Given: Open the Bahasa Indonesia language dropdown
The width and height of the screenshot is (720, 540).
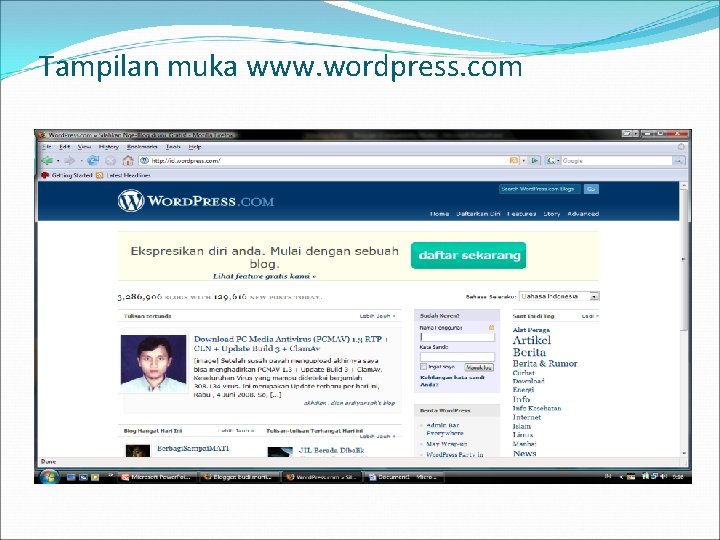Looking at the screenshot, I should click(x=559, y=297).
